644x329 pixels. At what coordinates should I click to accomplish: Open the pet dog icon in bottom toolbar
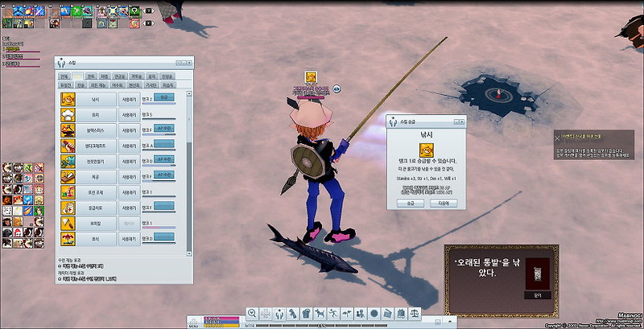(320, 314)
